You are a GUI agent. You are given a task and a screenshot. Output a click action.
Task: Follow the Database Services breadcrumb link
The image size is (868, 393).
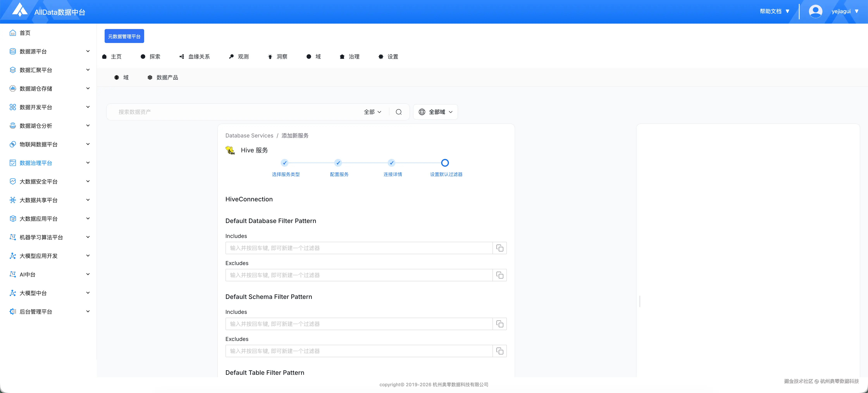[249, 135]
